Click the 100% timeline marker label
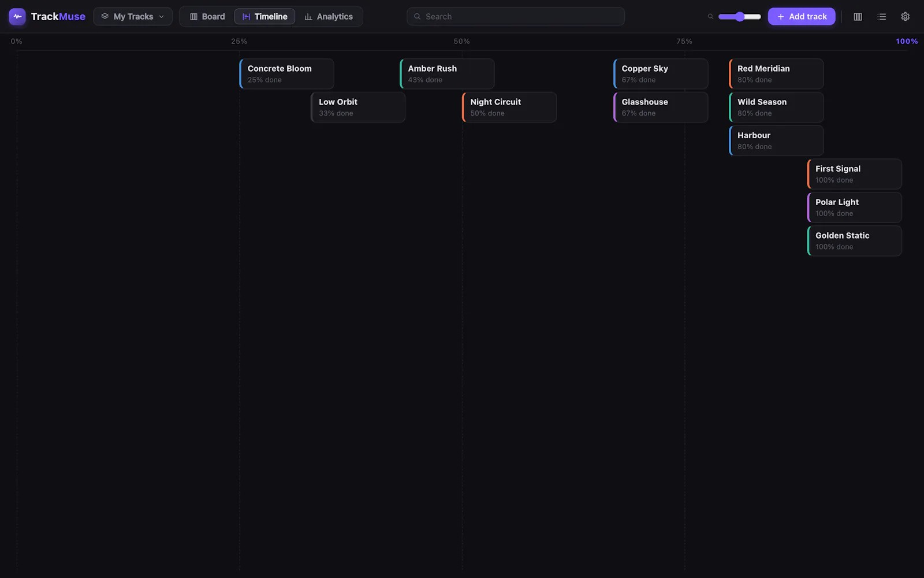 point(907,42)
